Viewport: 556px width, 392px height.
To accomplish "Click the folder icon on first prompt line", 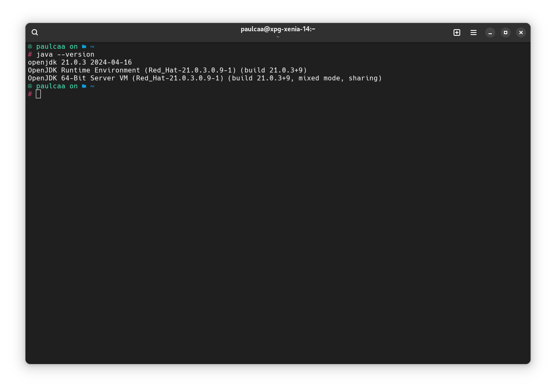I will [84, 47].
